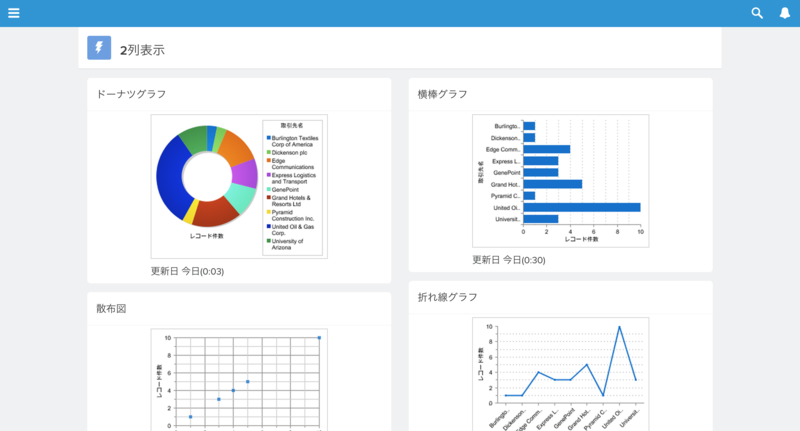Image resolution: width=800 pixels, height=431 pixels.
Task: Click the Edge Comm.. bar in bar chart
Action: point(546,149)
